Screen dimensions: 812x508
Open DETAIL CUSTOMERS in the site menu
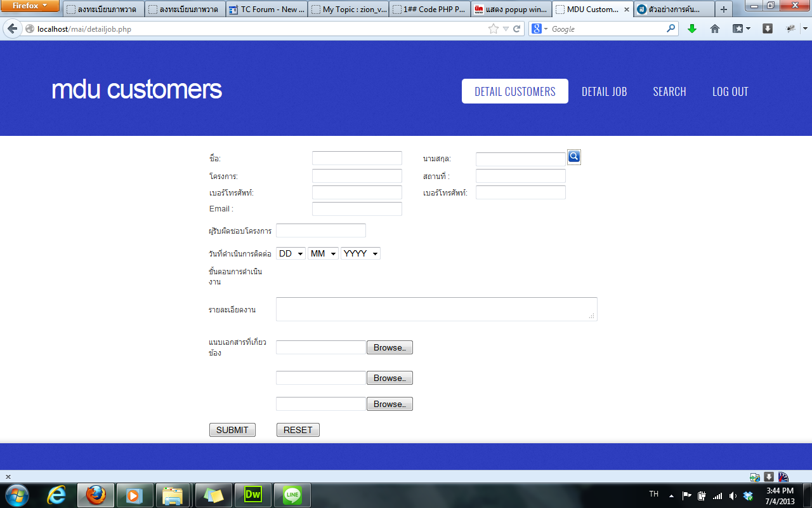[515, 91]
